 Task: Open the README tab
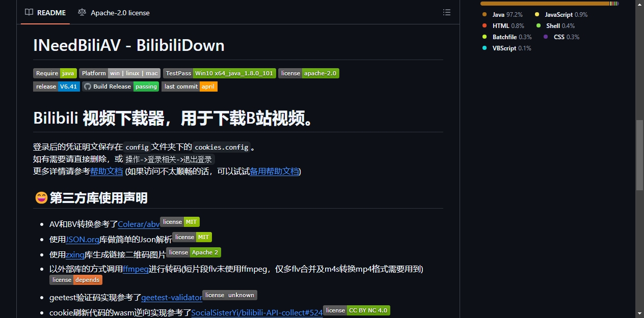(45, 12)
